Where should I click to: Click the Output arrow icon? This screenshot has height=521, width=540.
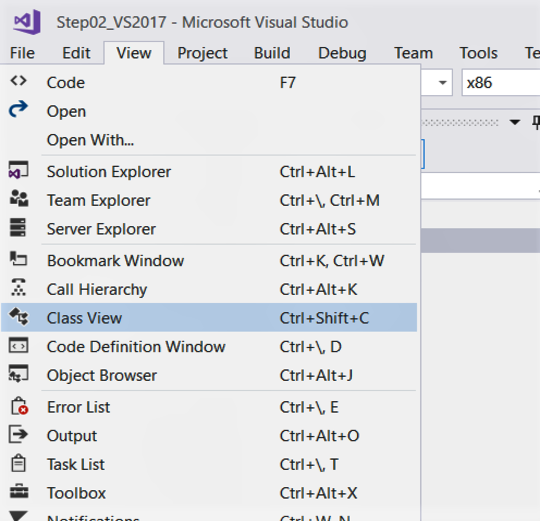coord(18,434)
